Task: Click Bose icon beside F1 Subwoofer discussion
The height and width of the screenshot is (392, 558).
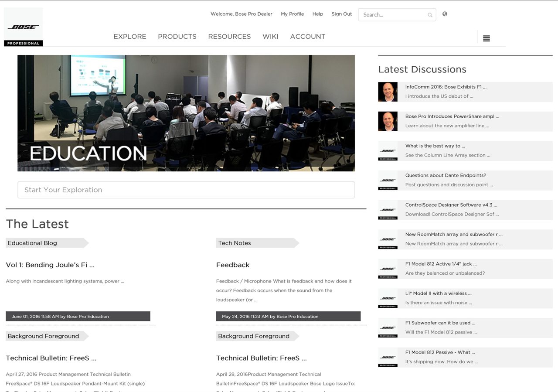Action: pos(388,328)
